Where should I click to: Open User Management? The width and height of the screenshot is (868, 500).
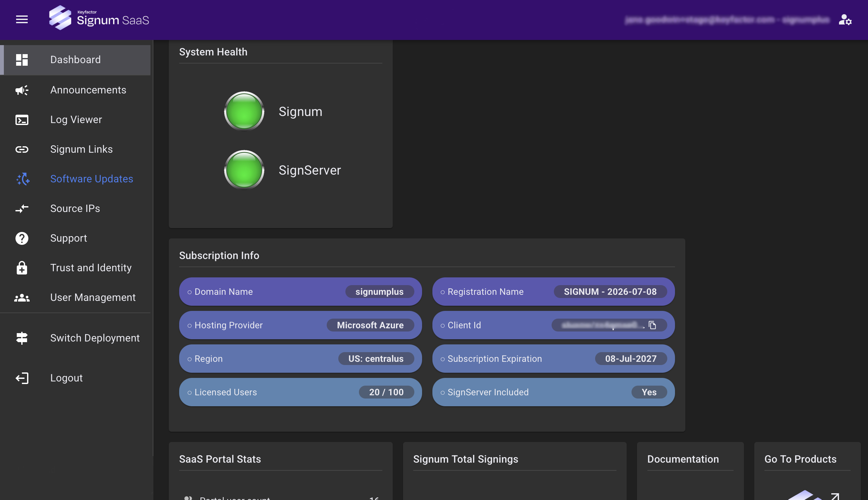pos(75,297)
